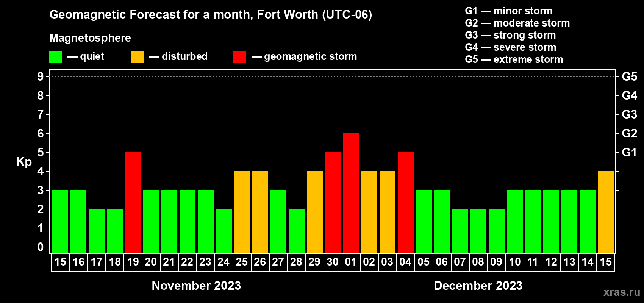This screenshot has height=303, width=644.
Task: Click the 'G3 — strong storm' legend entry
Action: click(x=510, y=35)
